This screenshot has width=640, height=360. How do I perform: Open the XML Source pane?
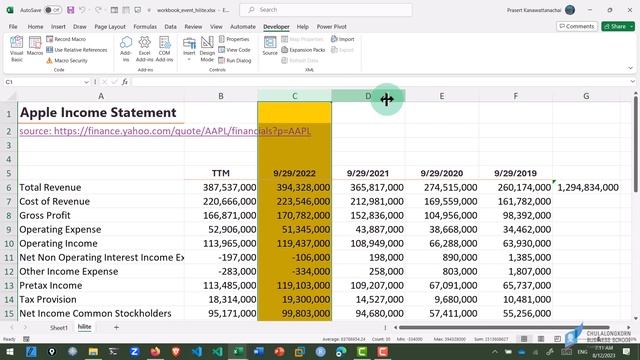[270, 46]
